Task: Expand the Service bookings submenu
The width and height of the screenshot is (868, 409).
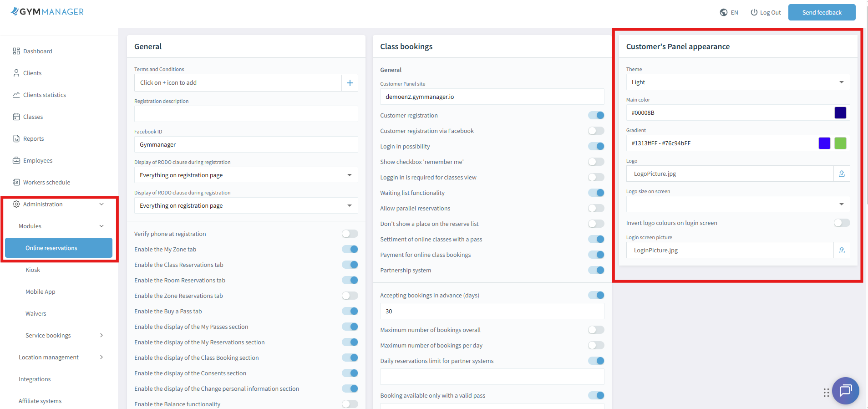Action: (x=102, y=336)
